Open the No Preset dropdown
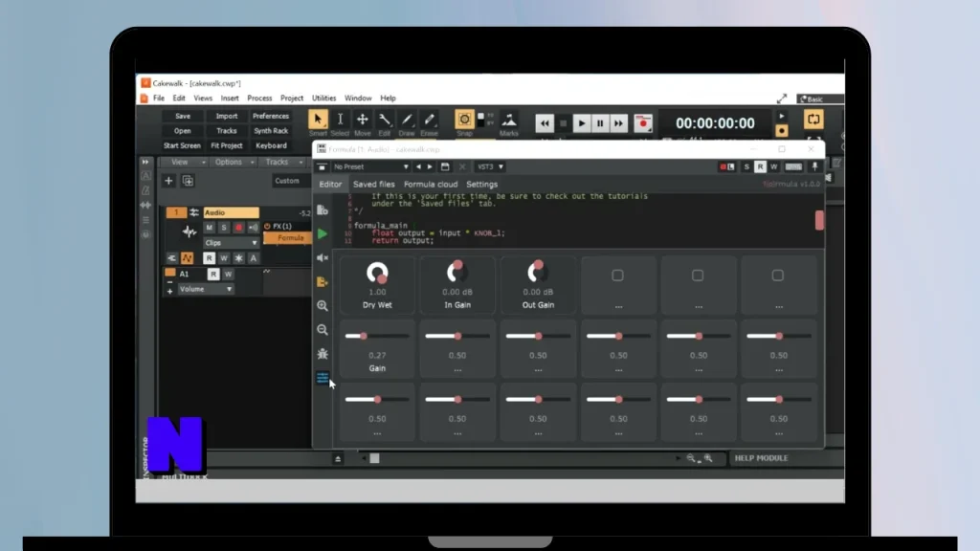The height and width of the screenshot is (551, 980). pos(370,166)
